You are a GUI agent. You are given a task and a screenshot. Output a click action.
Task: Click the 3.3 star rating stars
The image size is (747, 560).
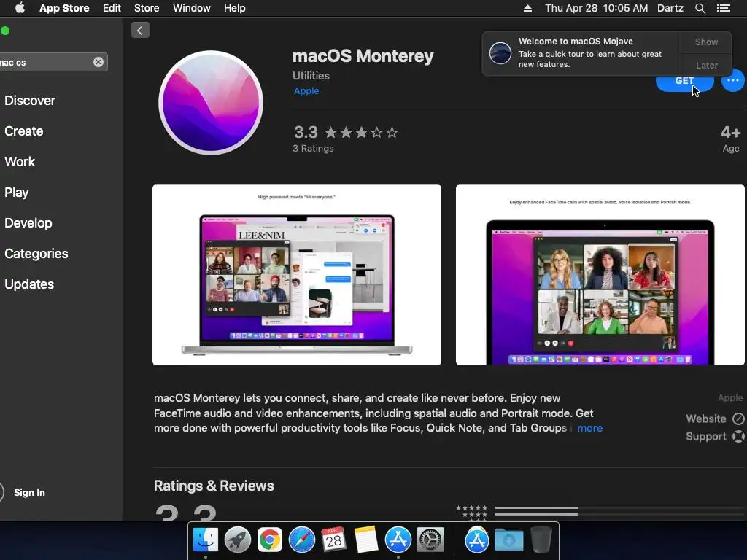click(x=361, y=133)
